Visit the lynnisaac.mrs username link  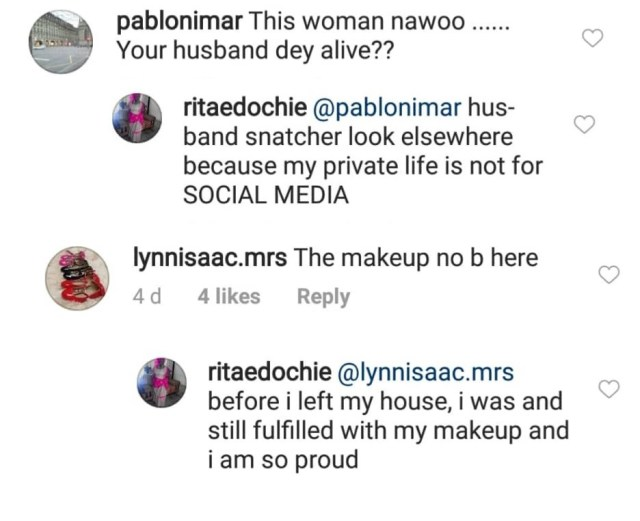pyautogui.click(x=211, y=258)
